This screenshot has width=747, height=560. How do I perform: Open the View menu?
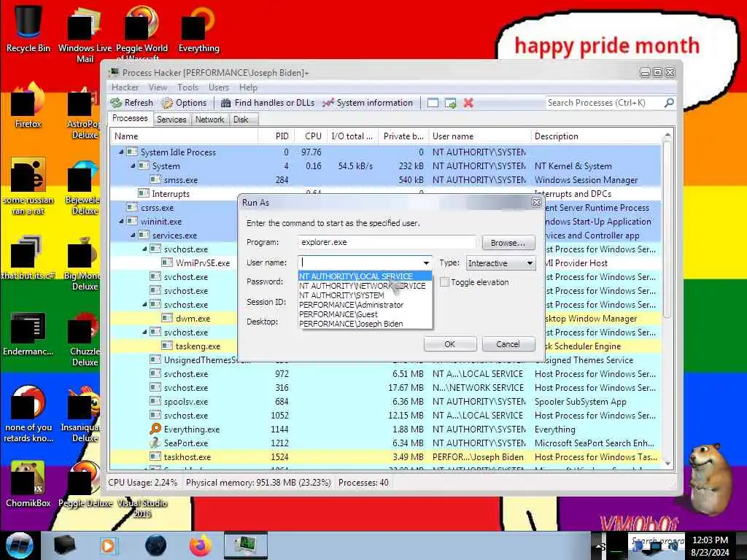tap(158, 87)
